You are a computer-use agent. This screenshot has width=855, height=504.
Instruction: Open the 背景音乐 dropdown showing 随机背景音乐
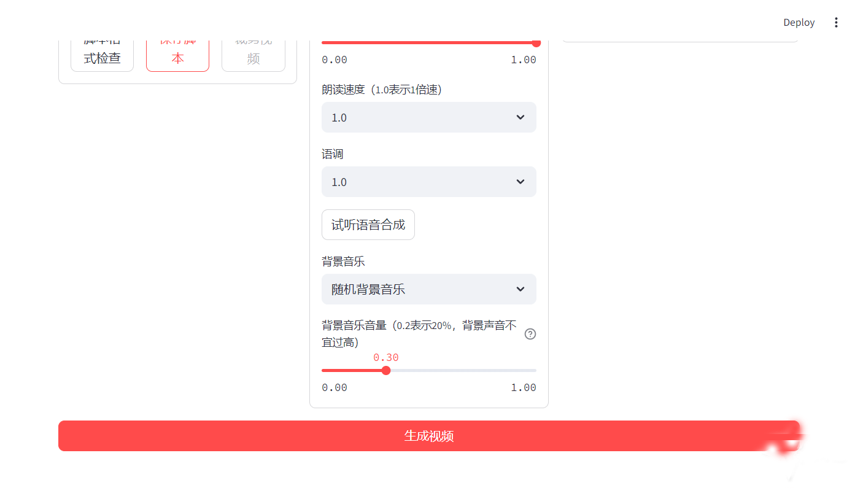coord(428,289)
